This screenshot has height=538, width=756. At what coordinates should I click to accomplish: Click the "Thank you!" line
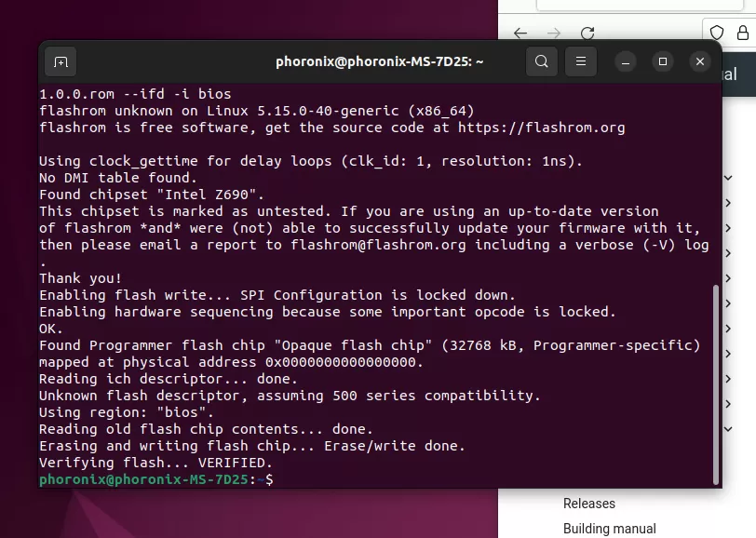click(80, 278)
